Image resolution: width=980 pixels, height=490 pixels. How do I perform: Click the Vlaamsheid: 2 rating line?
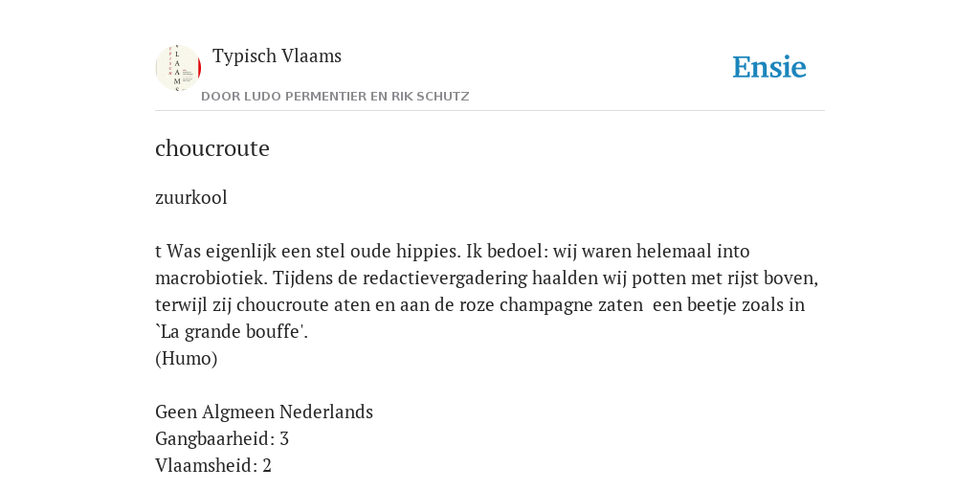point(213,466)
